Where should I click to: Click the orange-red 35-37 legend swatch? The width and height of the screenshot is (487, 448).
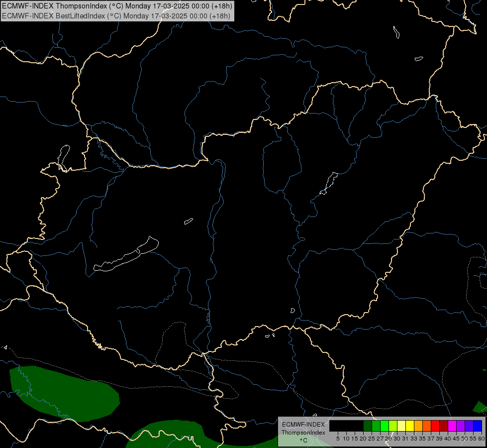pos(427,426)
